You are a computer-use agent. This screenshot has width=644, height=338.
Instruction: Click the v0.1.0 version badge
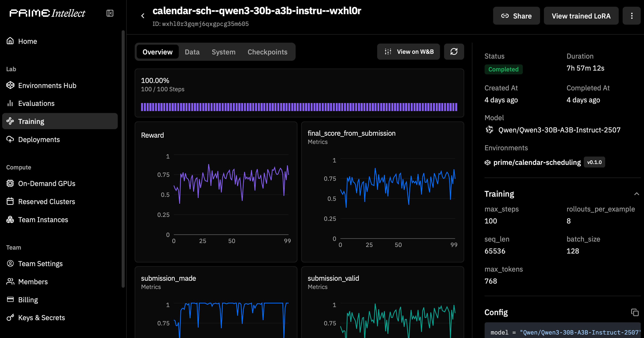[x=594, y=162]
